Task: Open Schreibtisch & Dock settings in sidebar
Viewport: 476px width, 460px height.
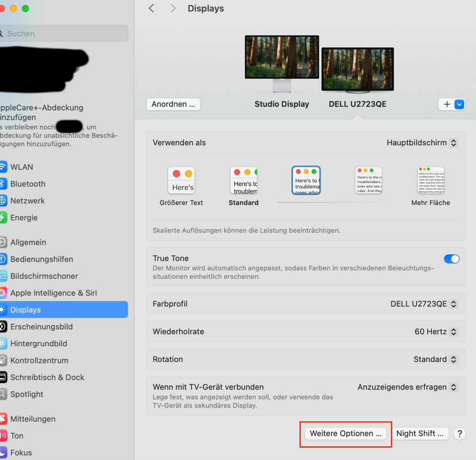Action: tap(64, 377)
